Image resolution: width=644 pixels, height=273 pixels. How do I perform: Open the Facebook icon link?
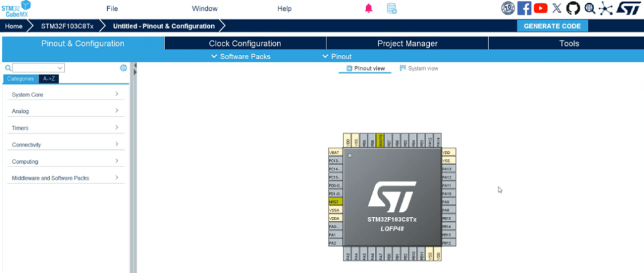coord(524,8)
